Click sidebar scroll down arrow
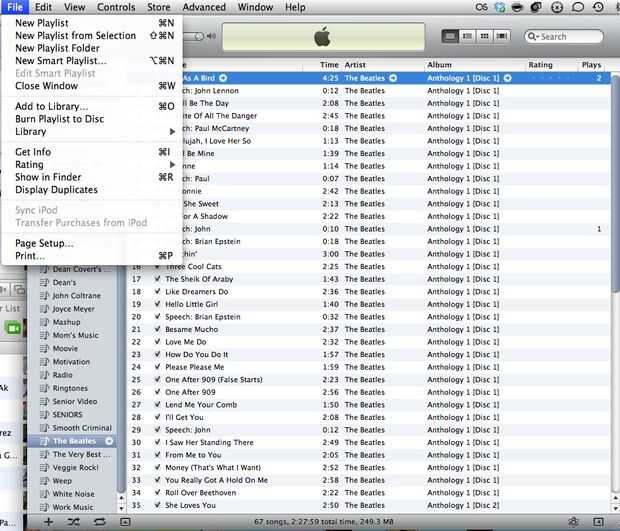 pos(121,508)
